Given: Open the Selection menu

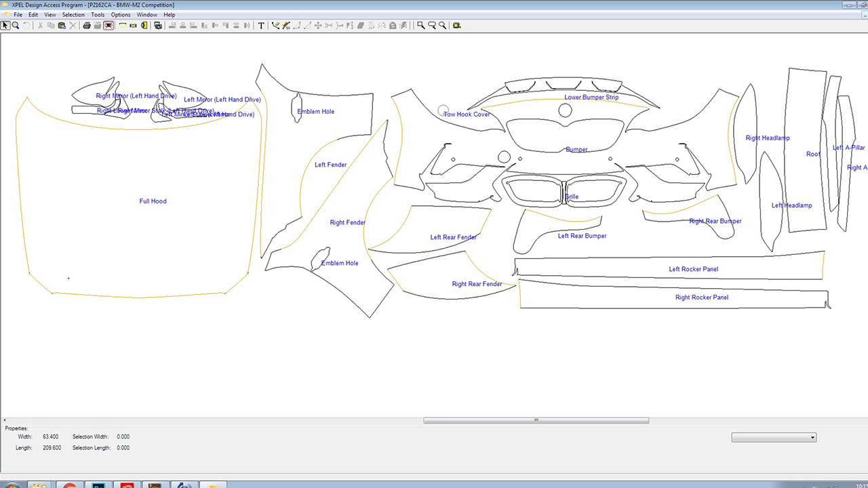Looking at the screenshot, I should coord(73,14).
